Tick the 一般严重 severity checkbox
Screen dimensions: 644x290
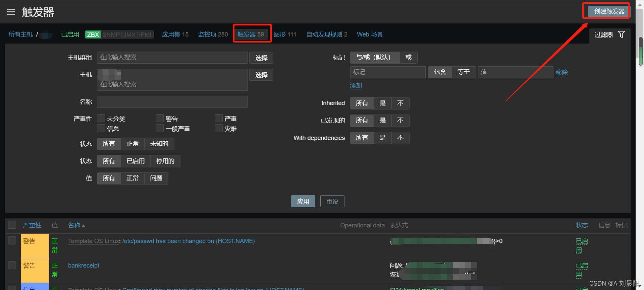[160, 129]
